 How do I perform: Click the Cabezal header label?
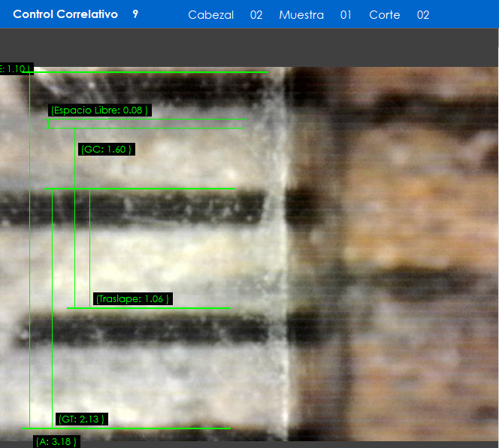(x=210, y=15)
